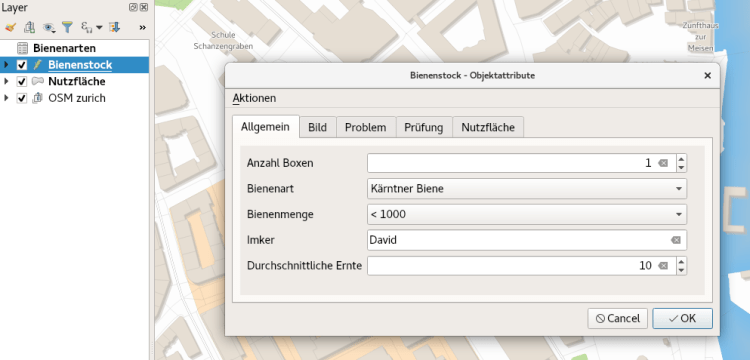Switch to the Nutzfläche tab
The image size is (750, 360).
(x=488, y=128)
